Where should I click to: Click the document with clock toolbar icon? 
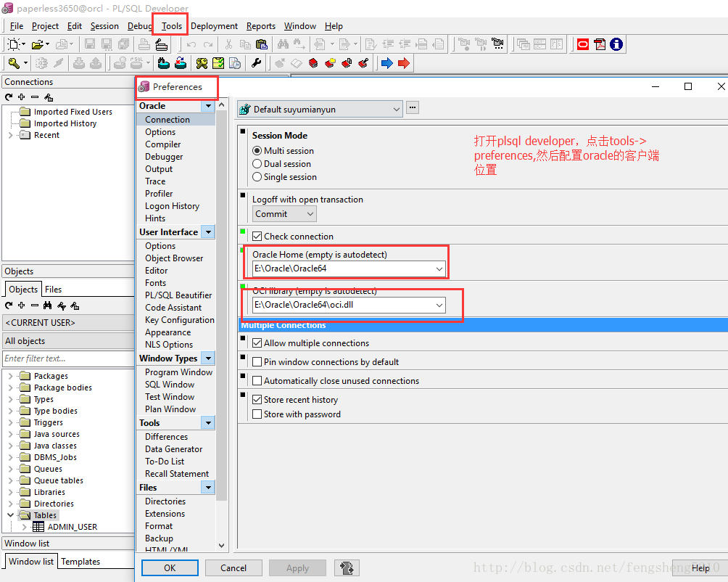pyautogui.click(x=234, y=62)
